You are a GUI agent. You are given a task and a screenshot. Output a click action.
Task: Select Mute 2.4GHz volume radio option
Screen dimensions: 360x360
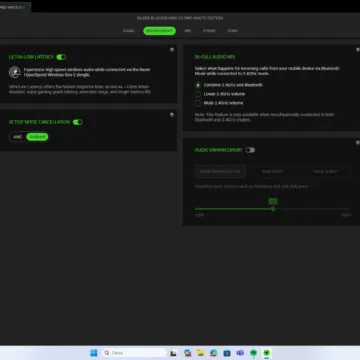pos(198,103)
